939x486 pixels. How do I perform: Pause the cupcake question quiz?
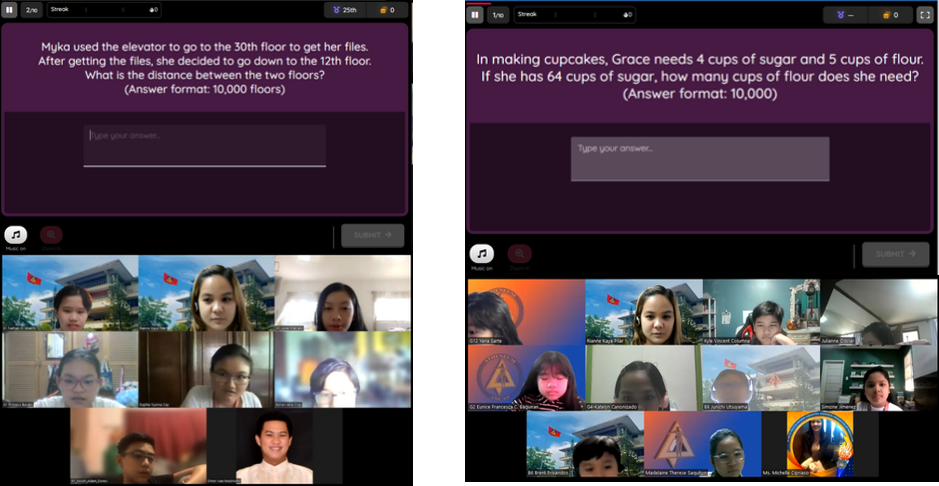coord(475,15)
